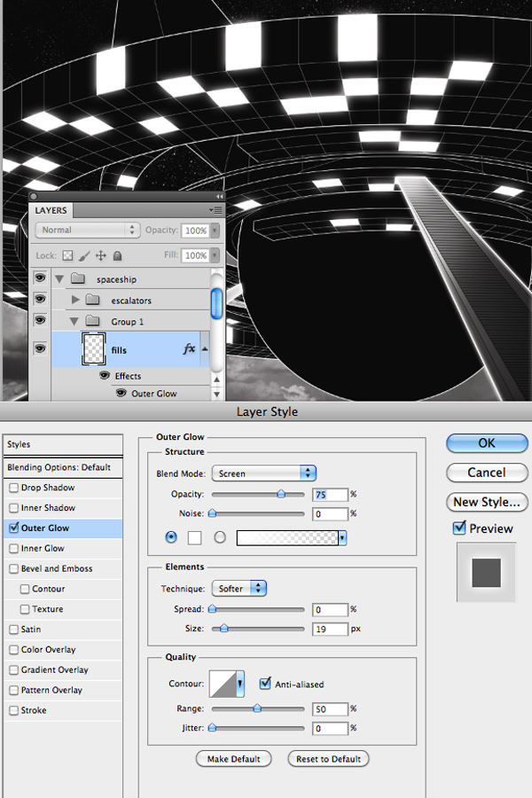
Task: Click the fills layer thumbnail
Action: (94, 349)
